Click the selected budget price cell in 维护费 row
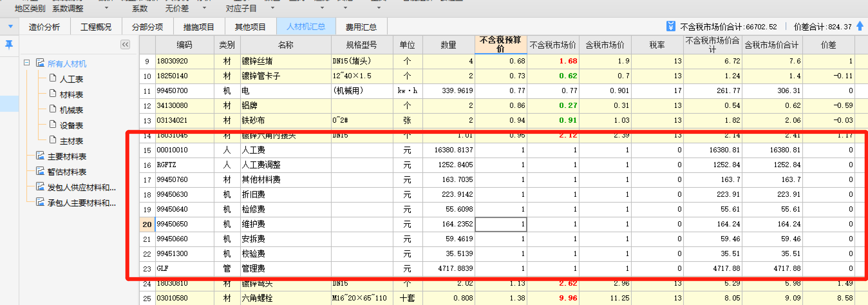868x305 pixels. [x=501, y=224]
